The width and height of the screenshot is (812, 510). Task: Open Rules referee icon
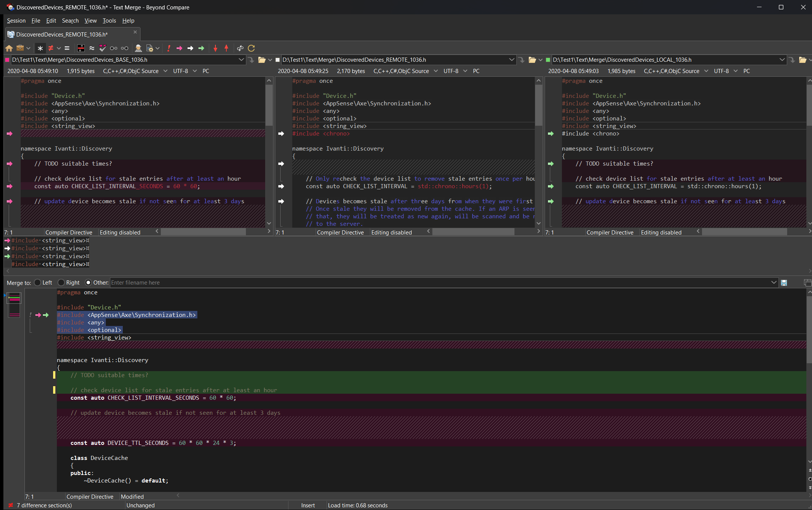tap(138, 48)
